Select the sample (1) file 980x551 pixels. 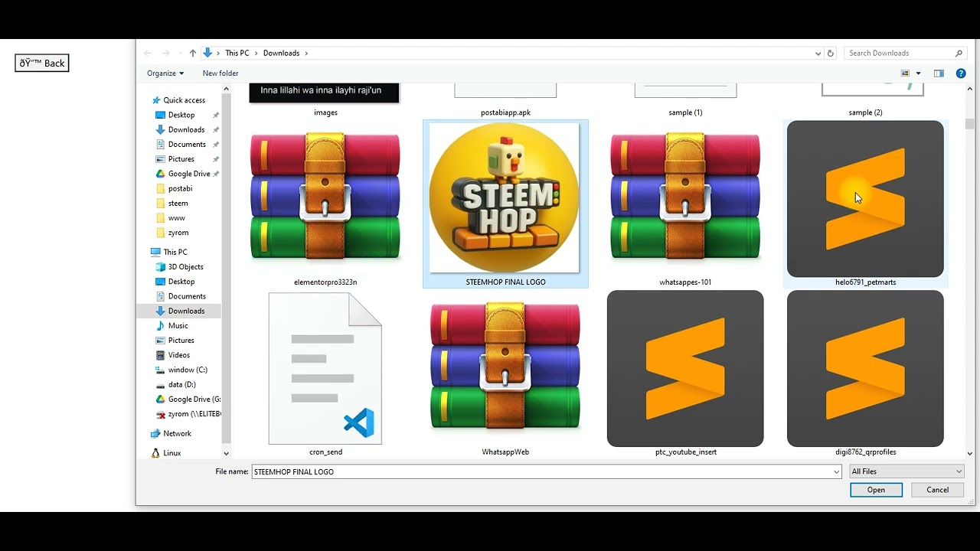tap(685, 100)
